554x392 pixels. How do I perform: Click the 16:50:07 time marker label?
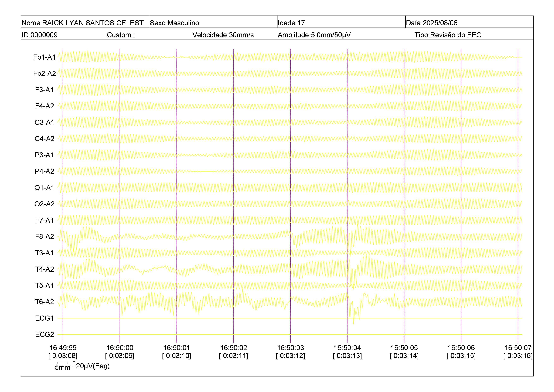[x=518, y=348]
